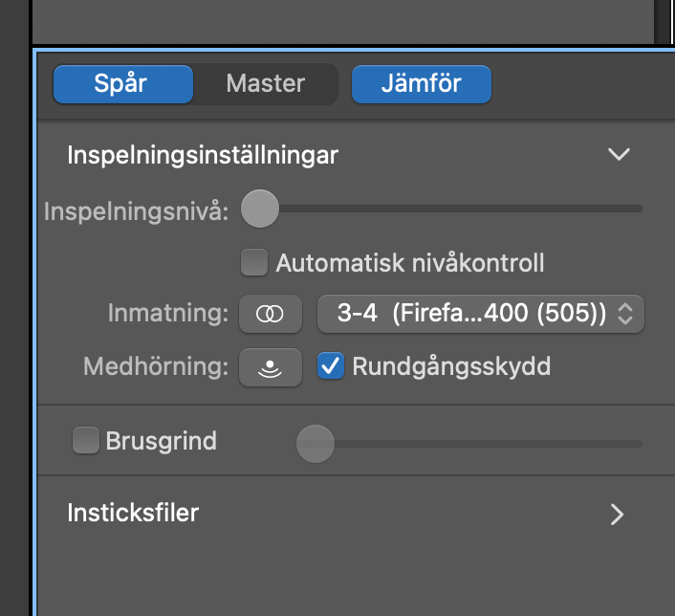Click the Inmatning label text
675x616 pixels.
(168, 313)
